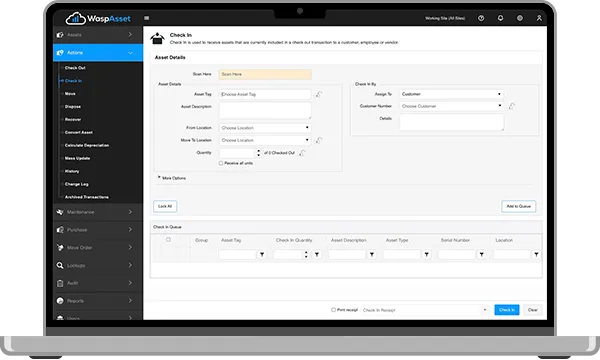Tick the Print receipt checkbox

[333, 310]
